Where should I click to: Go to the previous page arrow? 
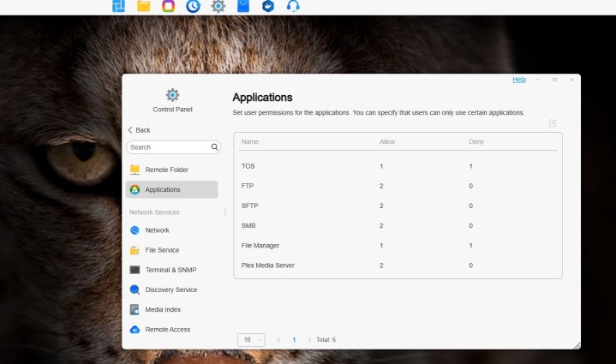[x=278, y=340]
